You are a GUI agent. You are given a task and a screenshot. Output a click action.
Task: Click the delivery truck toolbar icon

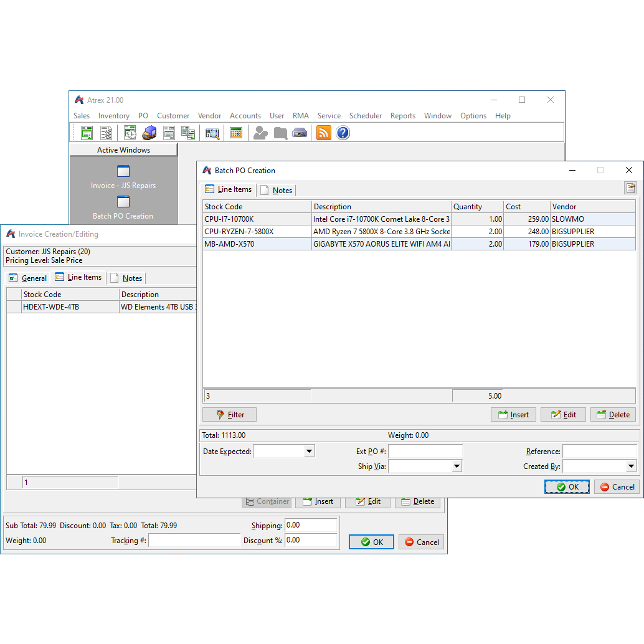(149, 133)
